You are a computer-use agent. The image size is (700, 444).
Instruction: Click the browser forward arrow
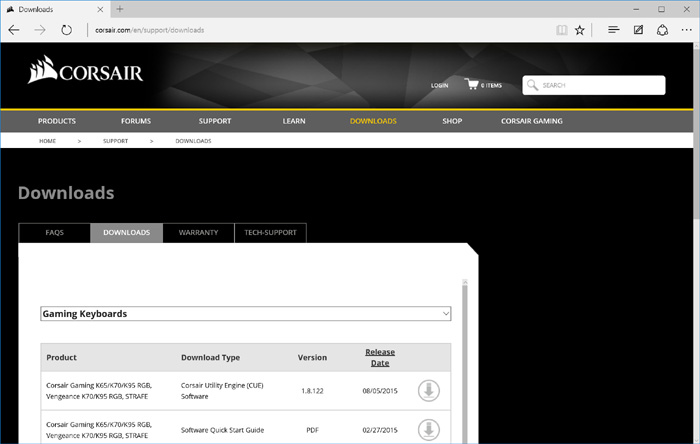[x=40, y=30]
